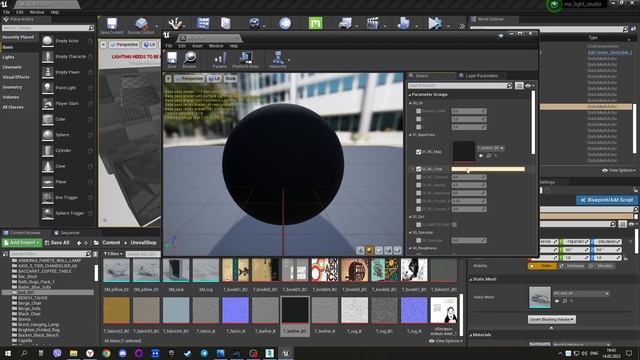Screen dimensions: 640x360
Task: Open Marketplace green icon in main toolbar
Action: [315, 23]
